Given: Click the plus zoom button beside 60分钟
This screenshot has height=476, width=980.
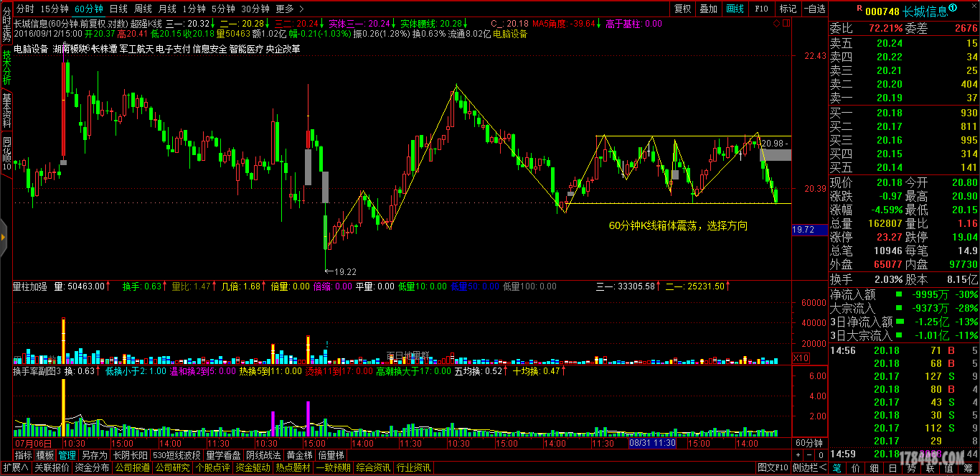Looking at the screenshot, I should (797, 455).
